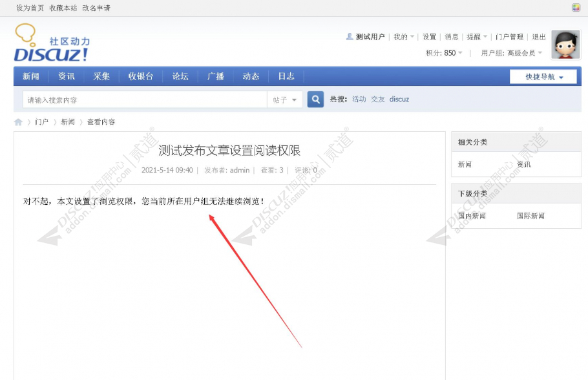
Task: Click 门户 in the breadcrumb
Action: [x=41, y=122]
